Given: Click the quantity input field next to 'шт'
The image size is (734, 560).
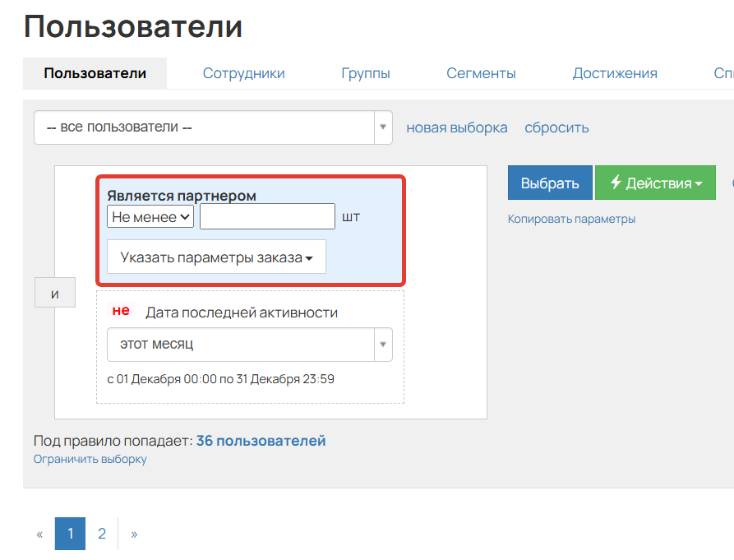Looking at the screenshot, I should pos(265,216).
